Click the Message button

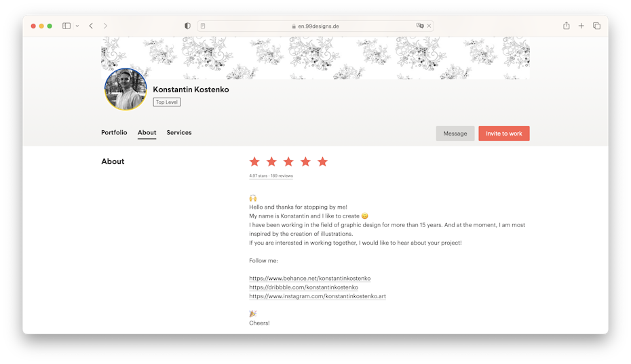point(455,134)
